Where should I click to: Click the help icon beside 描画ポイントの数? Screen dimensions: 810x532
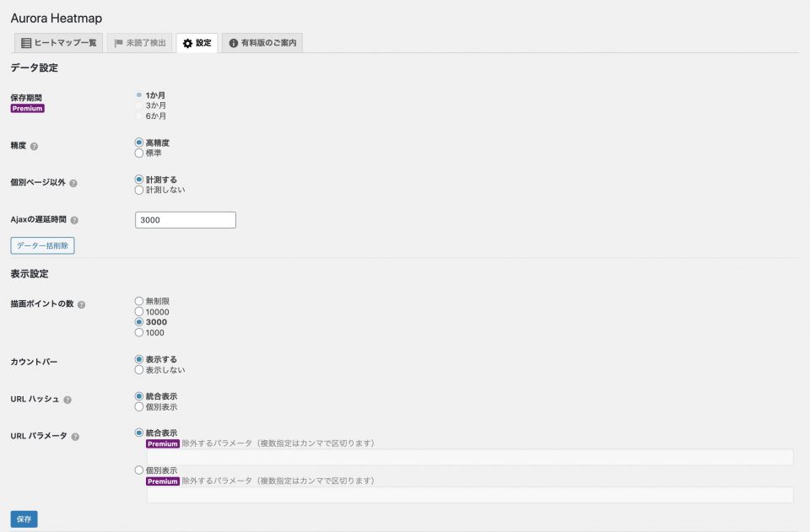coord(82,304)
